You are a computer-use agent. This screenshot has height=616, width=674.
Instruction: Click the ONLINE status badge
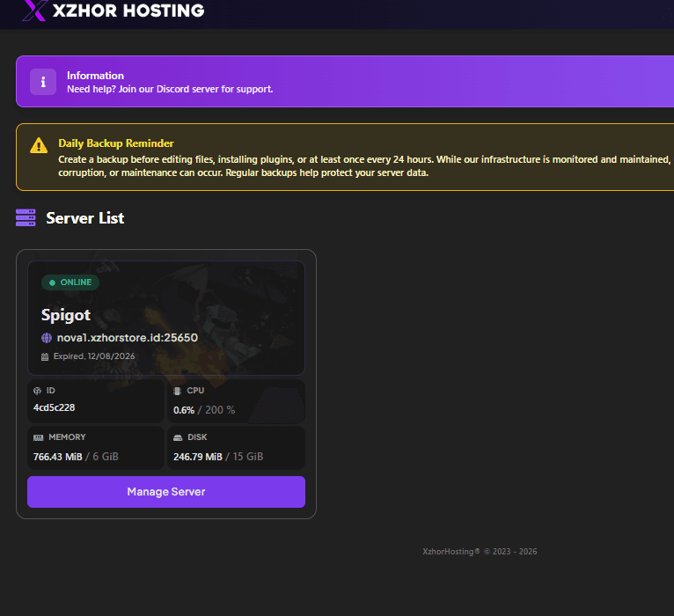(70, 282)
